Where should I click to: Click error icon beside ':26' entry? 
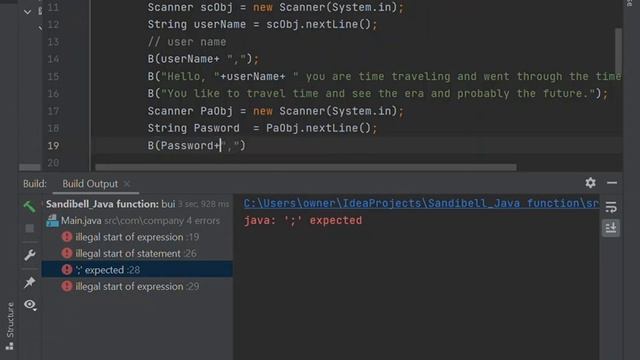click(x=67, y=253)
